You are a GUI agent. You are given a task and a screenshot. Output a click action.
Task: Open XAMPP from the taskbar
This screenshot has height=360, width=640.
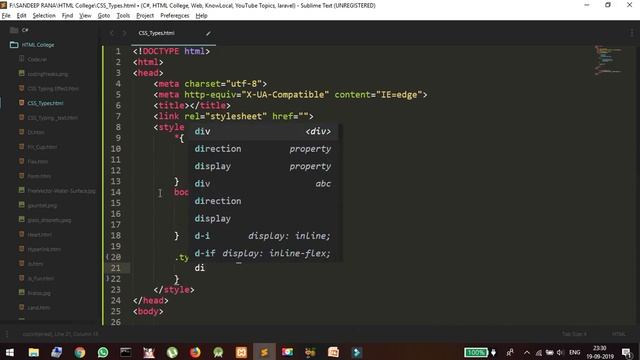coord(241,352)
